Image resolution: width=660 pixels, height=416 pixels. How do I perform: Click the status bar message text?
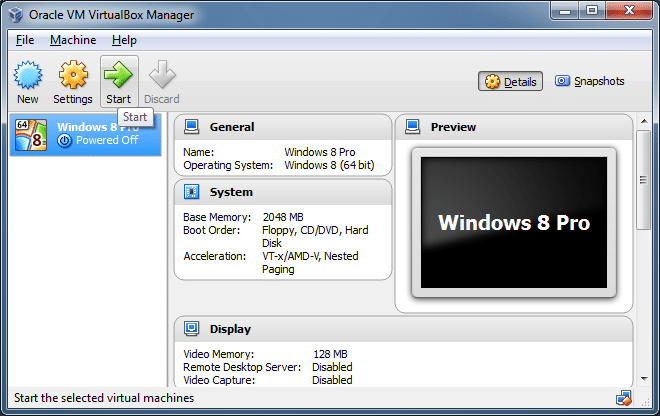[x=104, y=398]
